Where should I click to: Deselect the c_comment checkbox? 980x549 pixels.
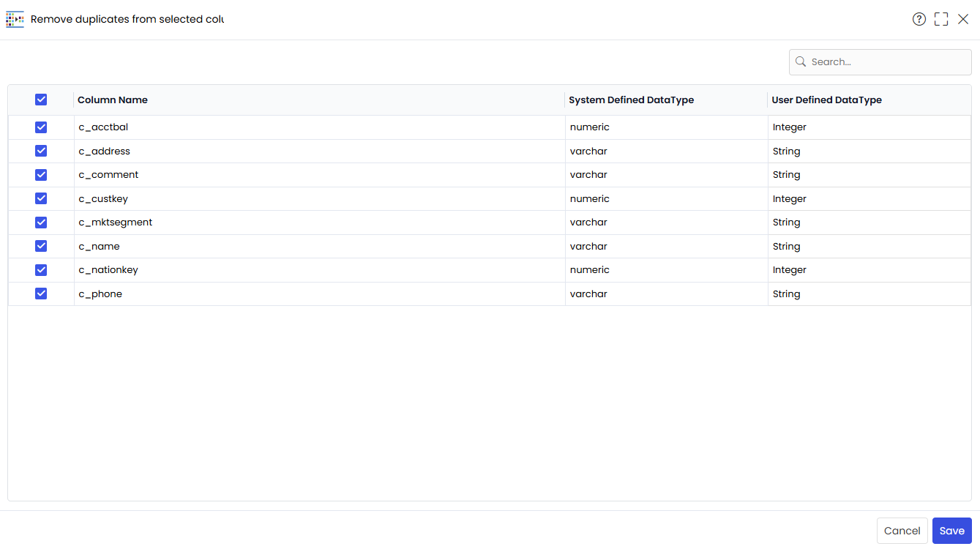point(41,175)
